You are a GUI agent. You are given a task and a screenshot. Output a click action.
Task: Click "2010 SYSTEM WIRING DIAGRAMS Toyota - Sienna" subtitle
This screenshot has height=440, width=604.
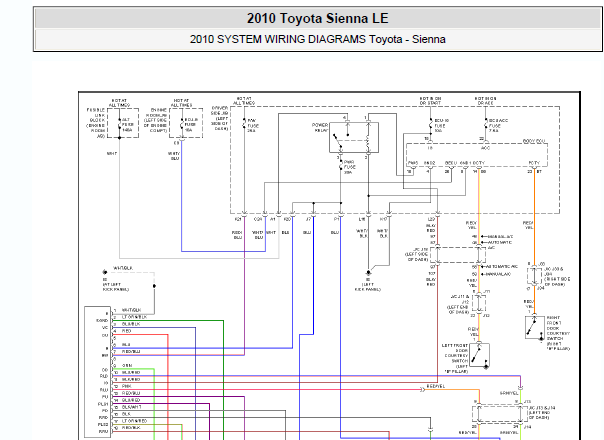pos(317,39)
